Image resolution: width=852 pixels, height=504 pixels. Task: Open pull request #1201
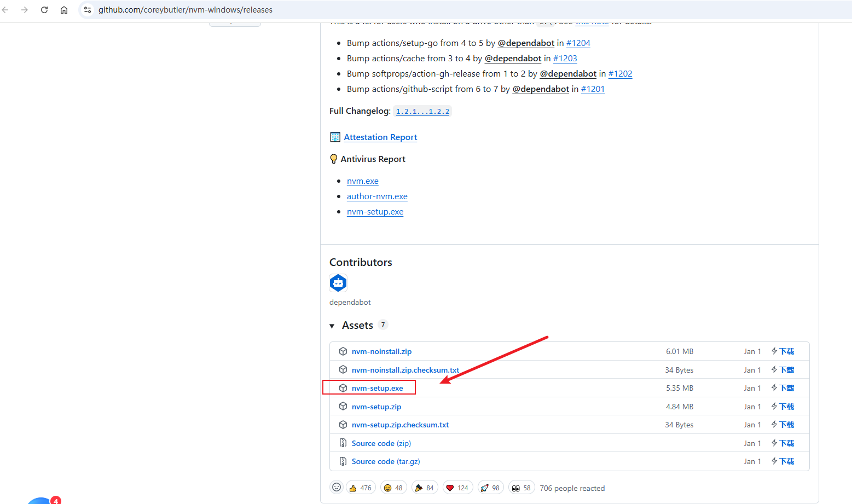[x=593, y=89]
